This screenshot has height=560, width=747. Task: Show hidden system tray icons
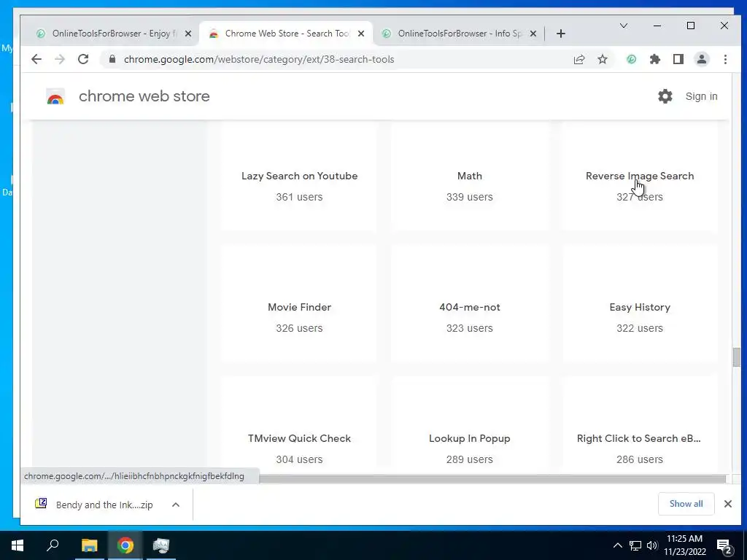point(617,545)
